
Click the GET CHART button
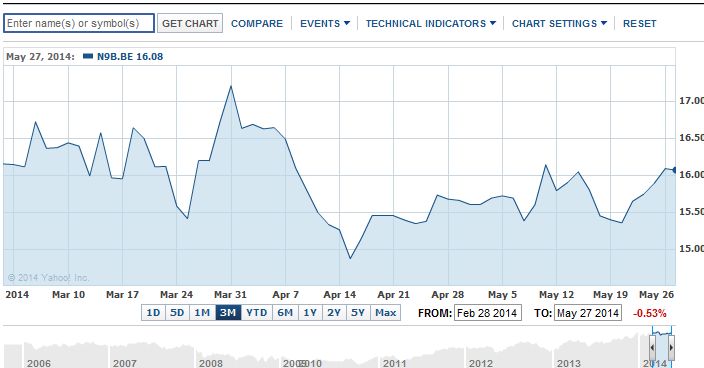(190, 23)
